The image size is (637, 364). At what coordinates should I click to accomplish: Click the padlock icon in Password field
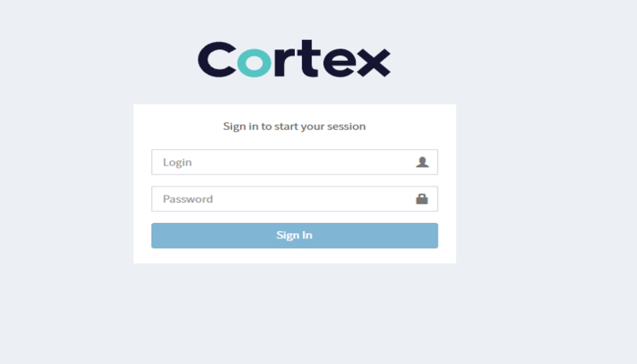point(421,198)
